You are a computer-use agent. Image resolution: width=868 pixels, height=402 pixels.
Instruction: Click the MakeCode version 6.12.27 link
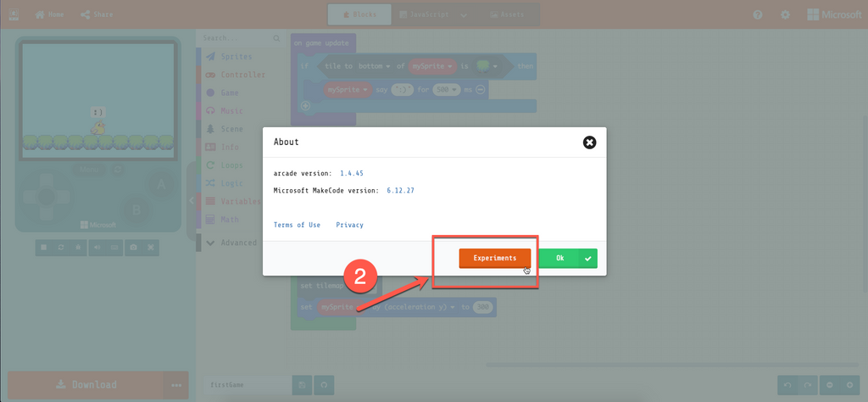point(400,191)
